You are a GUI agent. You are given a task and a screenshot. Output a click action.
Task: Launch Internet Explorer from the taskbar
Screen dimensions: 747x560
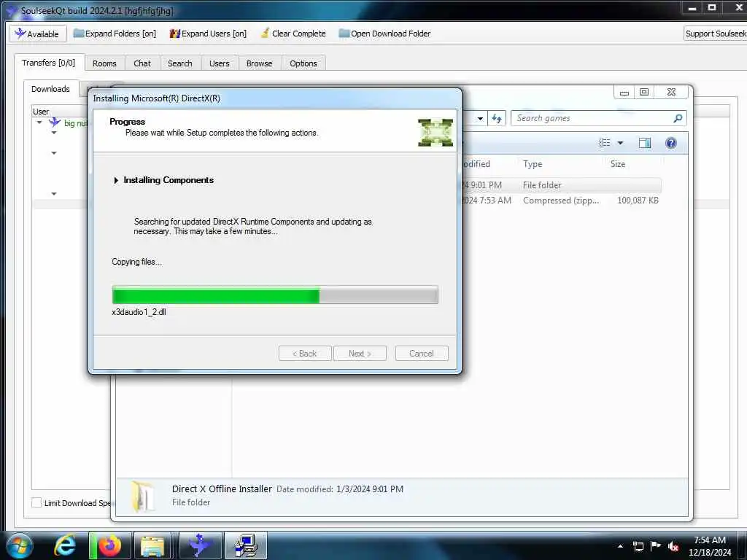click(x=65, y=545)
